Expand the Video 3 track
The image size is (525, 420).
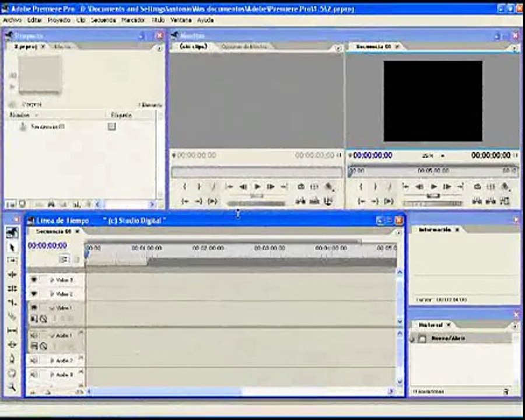point(52,280)
